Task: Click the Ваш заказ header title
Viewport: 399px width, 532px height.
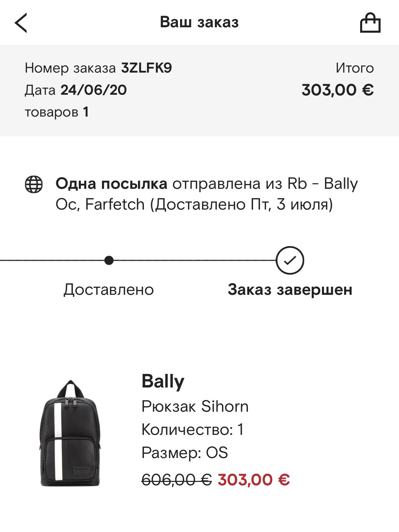Action: point(199,22)
